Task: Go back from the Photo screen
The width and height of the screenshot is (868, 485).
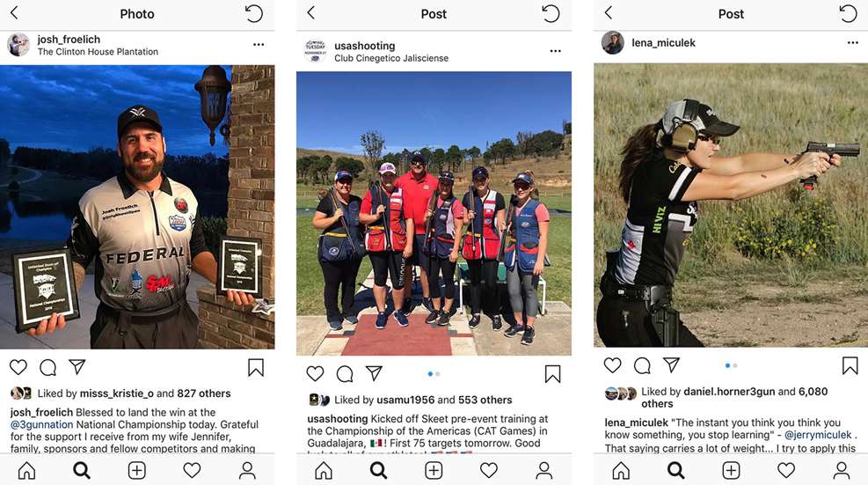Action: [x=14, y=12]
